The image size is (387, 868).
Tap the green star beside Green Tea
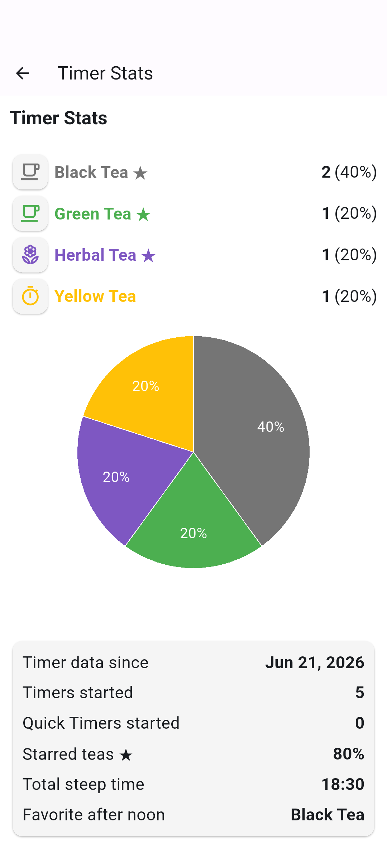point(143,215)
